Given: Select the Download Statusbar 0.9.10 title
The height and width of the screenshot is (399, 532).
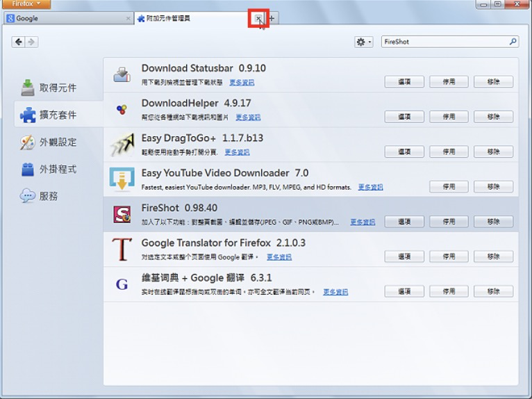Looking at the screenshot, I should [x=203, y=68].
